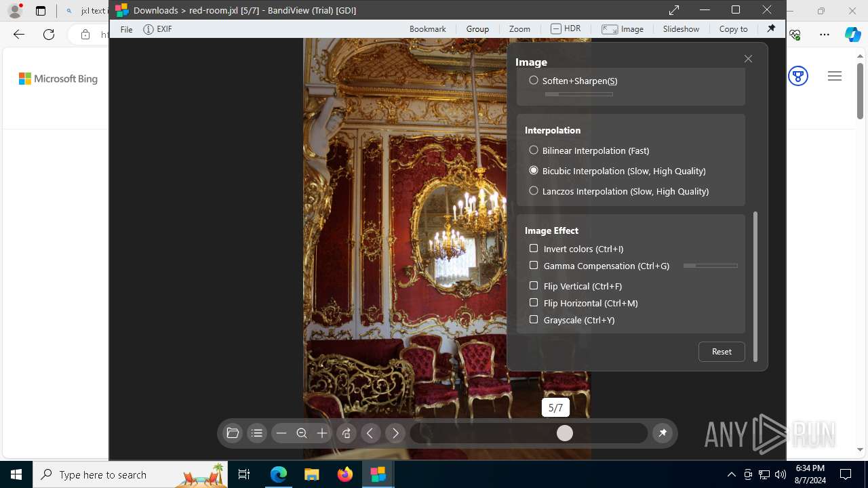Open folder icon in BandiView bottom toolbar
Screen dimensions: 868x488
click(233, 433)
